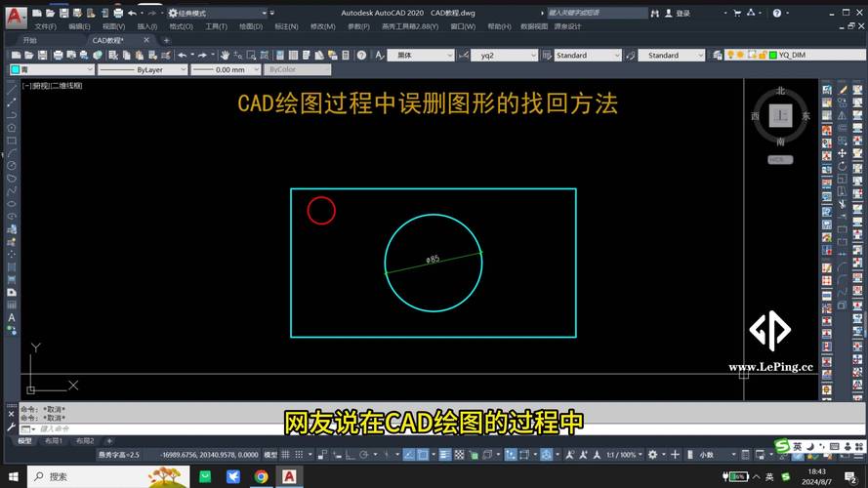The width and height of the screenshot is (868, 488).
Task: Open the 修改(M) menu
Action: (x=323, y=26)
